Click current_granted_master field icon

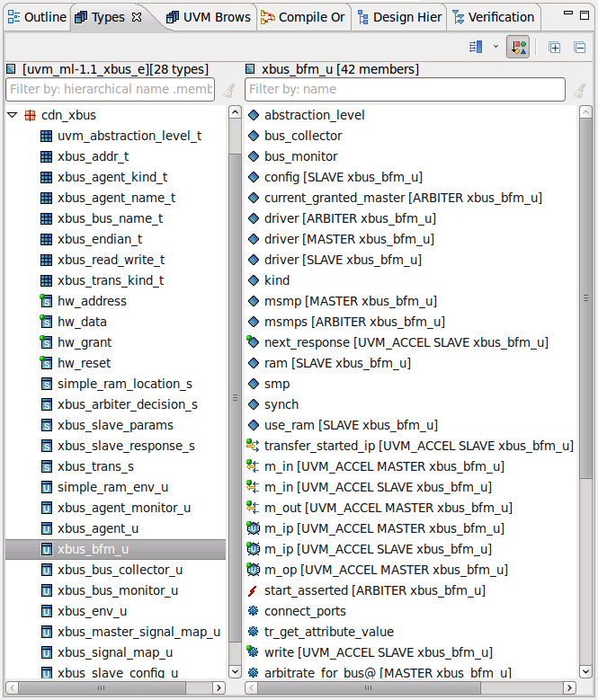[254, 198]
